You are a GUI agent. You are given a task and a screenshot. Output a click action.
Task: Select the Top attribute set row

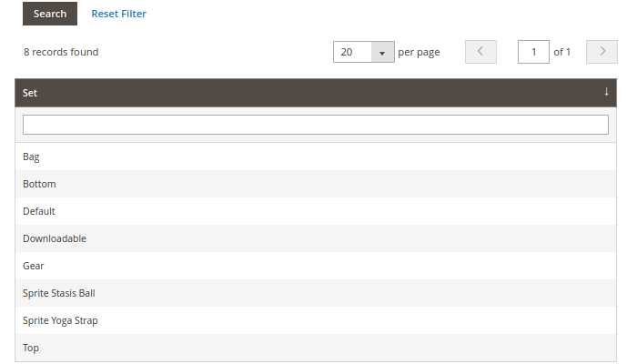coord(31,348)
